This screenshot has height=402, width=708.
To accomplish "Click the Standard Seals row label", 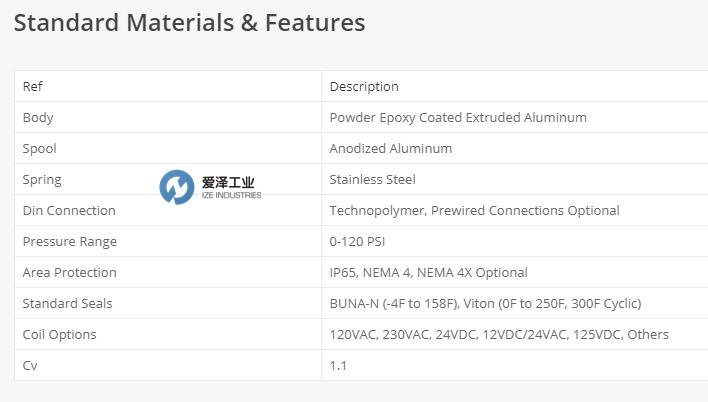I will [x=68, y=304].
